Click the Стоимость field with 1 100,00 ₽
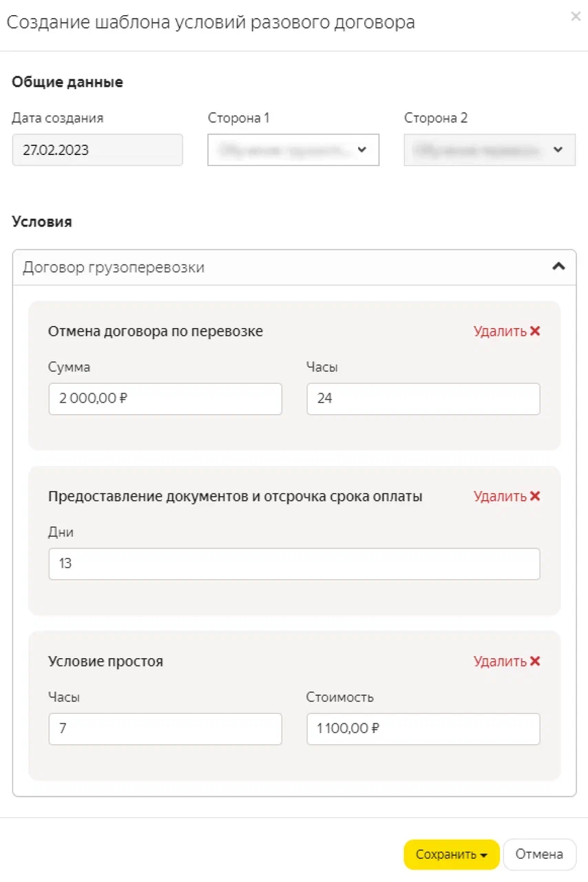 click(x=423, y=729)
